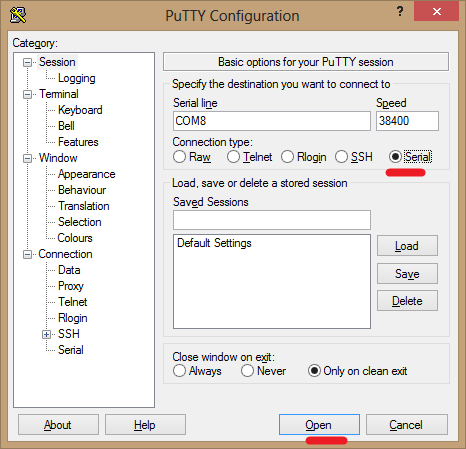This screenshot has width=466, height=449.
Task: Collapse the Window category node
Action: (27, 158)
